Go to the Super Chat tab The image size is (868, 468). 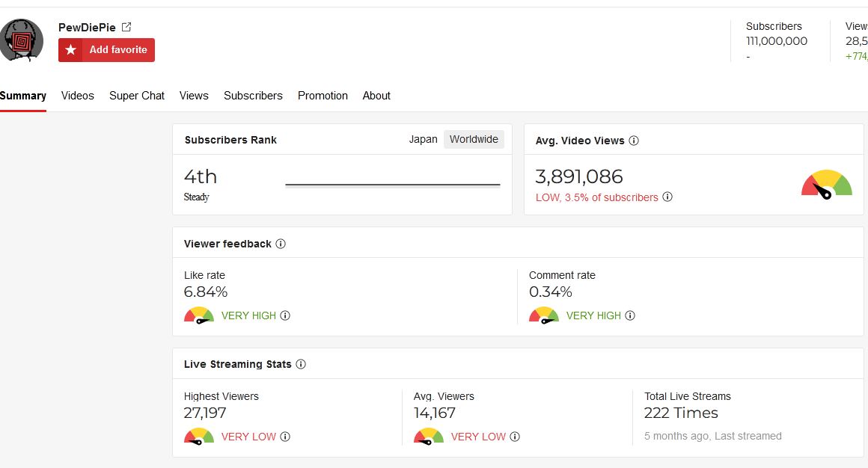pos(137,96)
